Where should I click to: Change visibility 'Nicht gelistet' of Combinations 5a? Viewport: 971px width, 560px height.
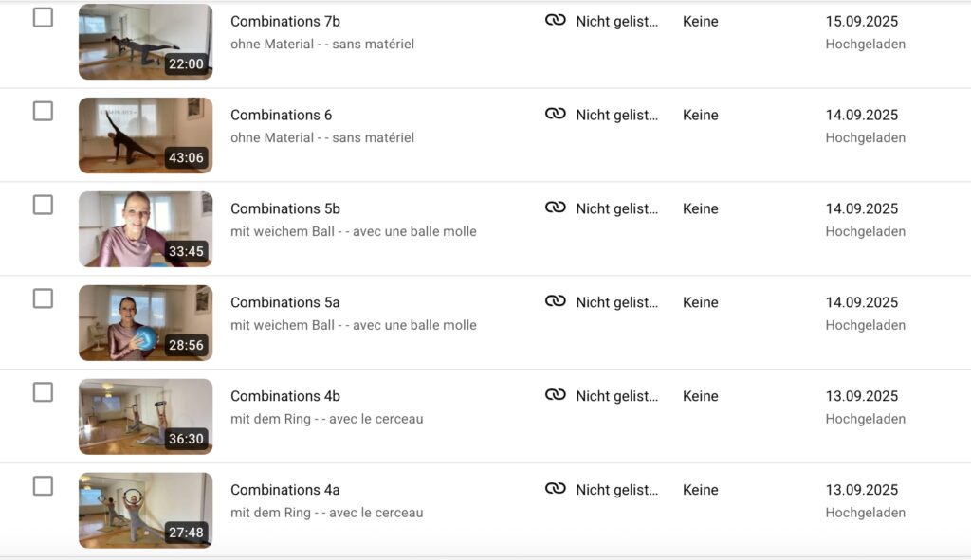(x=616, y=302)
